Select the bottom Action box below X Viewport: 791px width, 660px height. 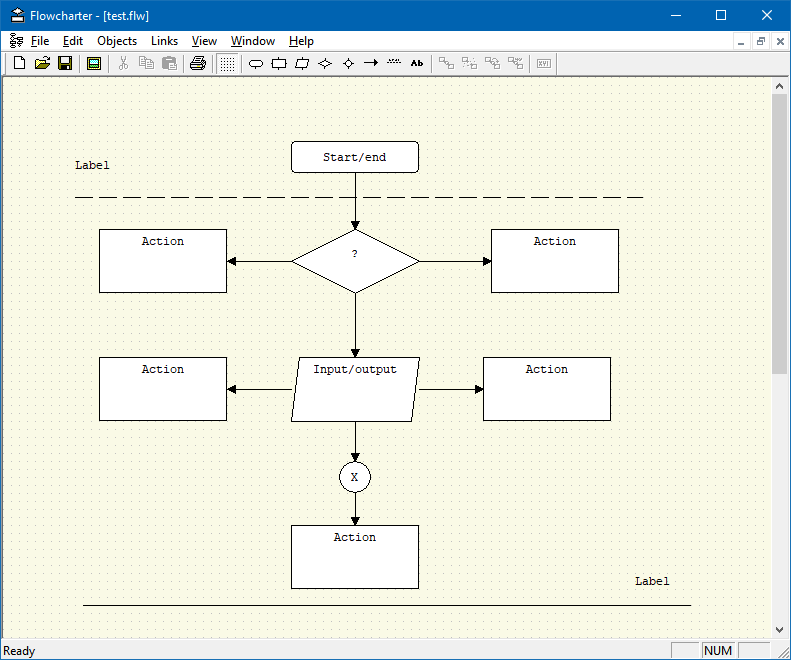pyautogui.click(x=355, y=557)
